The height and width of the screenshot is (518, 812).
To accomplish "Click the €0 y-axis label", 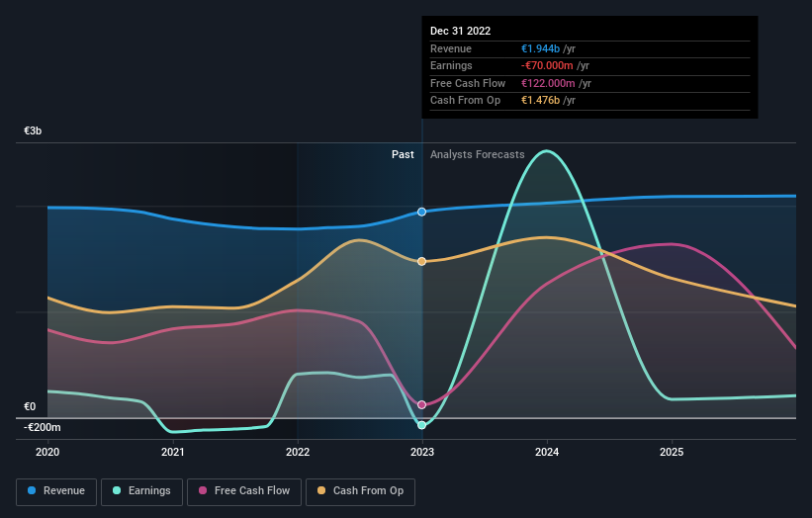I will [x=30, y=406].
